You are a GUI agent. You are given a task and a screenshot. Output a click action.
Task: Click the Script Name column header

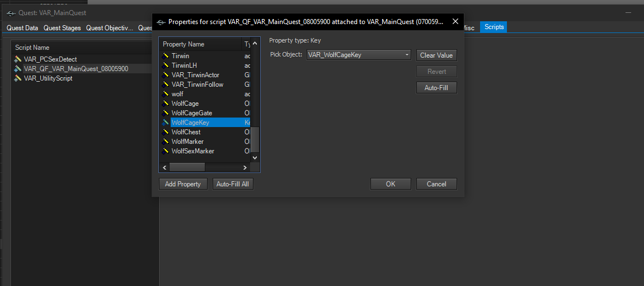pos(82,48)
